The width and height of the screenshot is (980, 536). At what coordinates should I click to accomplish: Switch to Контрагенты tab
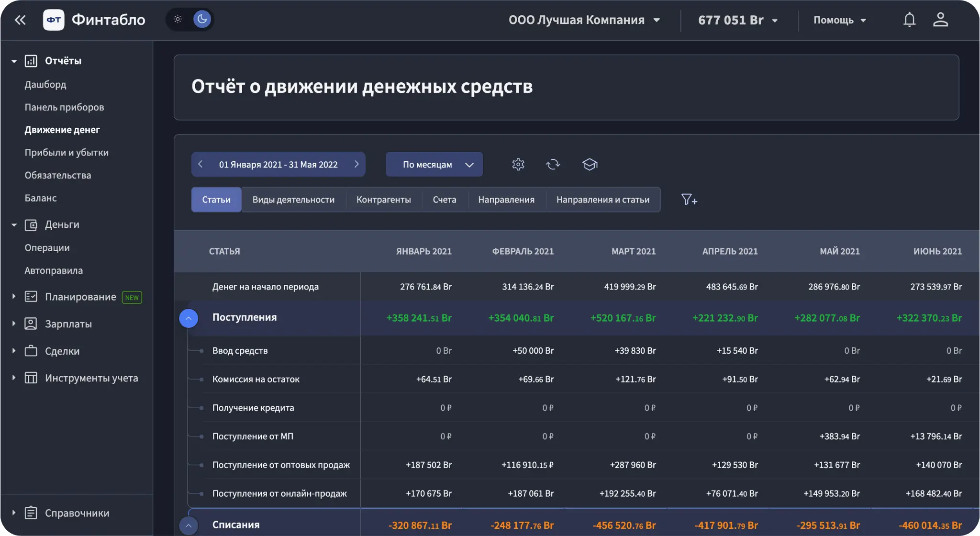tap(384, 200)
